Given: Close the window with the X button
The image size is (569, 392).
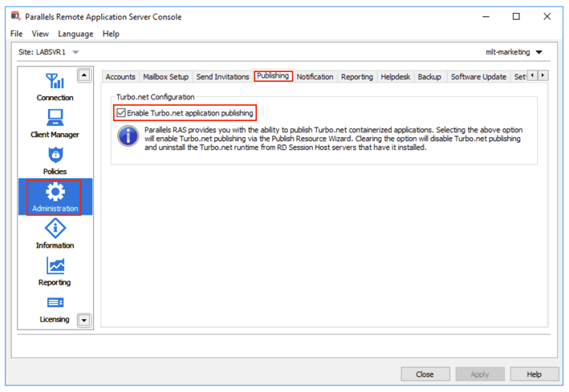Looking at the screenshot, I should coord(547,17).
